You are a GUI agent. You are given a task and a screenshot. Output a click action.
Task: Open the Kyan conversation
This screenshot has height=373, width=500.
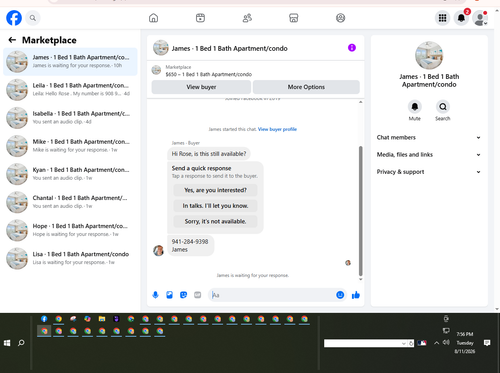pos(70,174)
